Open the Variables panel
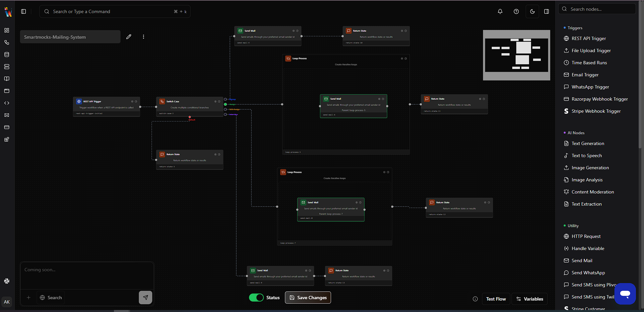Image resolution: width=644 pixels, height=312 pixels. point(529,299)
